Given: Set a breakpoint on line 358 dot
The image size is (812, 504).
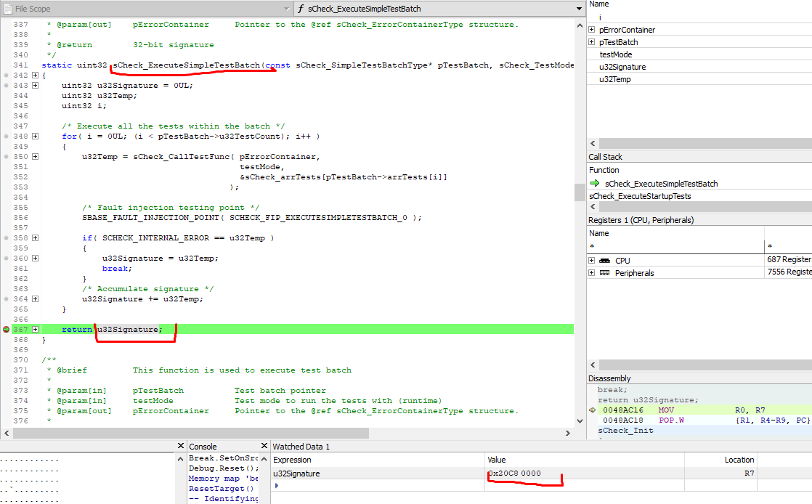Looking at the screenshot, I should point(7,237).
